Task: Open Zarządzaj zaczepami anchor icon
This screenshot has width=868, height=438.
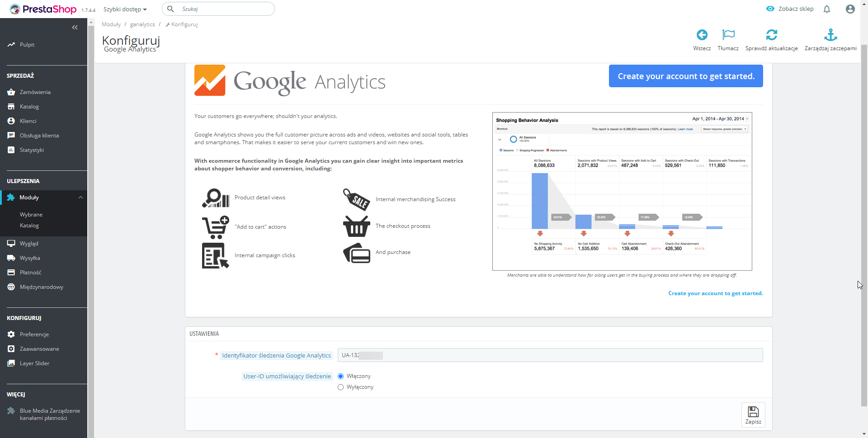Action: [x=830, y=35]
